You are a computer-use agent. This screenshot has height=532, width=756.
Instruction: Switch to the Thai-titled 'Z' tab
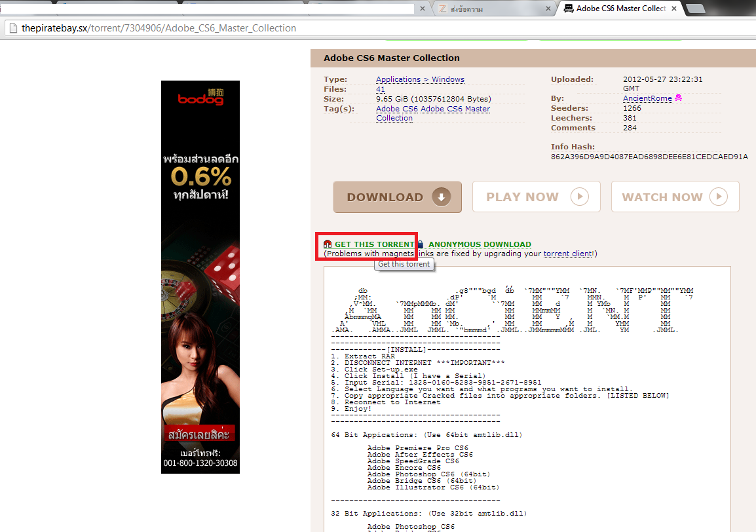click(493, 9)
